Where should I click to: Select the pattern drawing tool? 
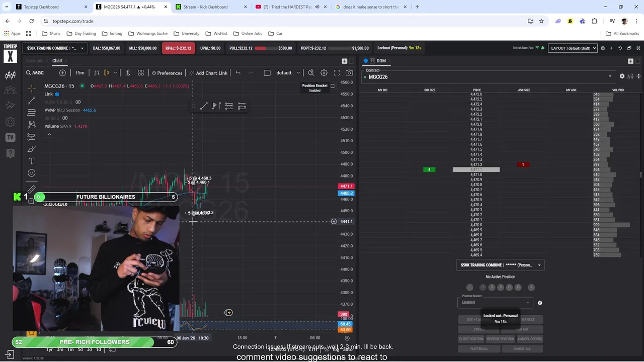click(x=31, y=124)
